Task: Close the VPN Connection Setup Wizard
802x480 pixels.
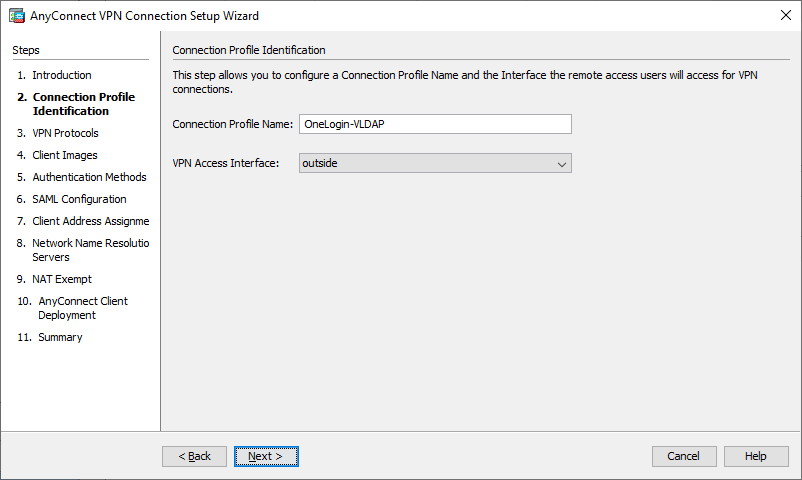Action: click(x=786, y=15)
